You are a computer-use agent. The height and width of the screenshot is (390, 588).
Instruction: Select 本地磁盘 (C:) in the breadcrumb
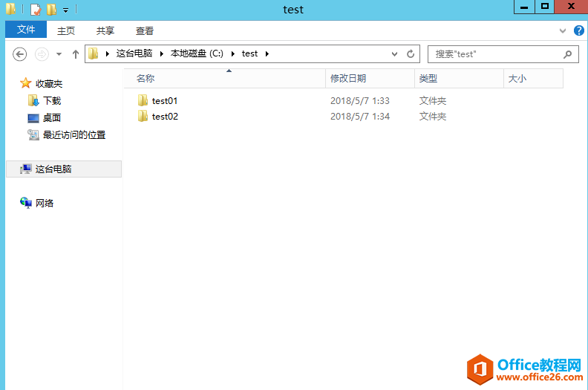[x=197, y=53]
